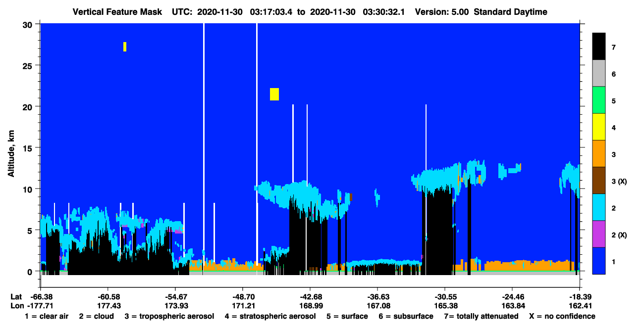Click the y-axis tick label '20'

point(29,106)
